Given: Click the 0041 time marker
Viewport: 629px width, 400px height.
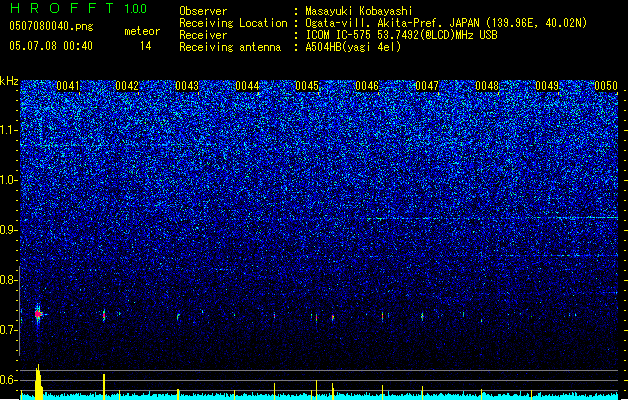Looking at the screenshot, I should coord(68,86).
